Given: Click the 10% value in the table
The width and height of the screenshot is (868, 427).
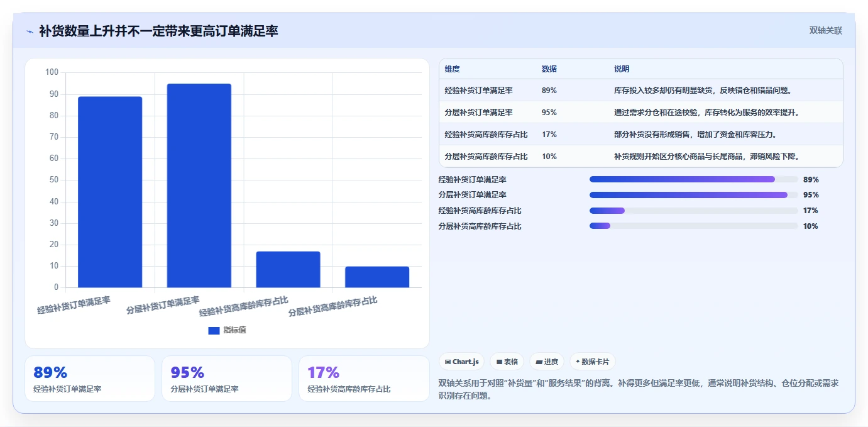Looking at the screenshot, I should [x=549, y=157].
